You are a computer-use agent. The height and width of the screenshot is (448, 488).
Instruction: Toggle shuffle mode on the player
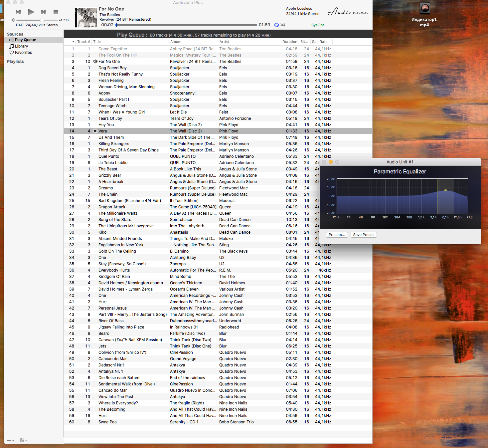[x=283, y=25]
